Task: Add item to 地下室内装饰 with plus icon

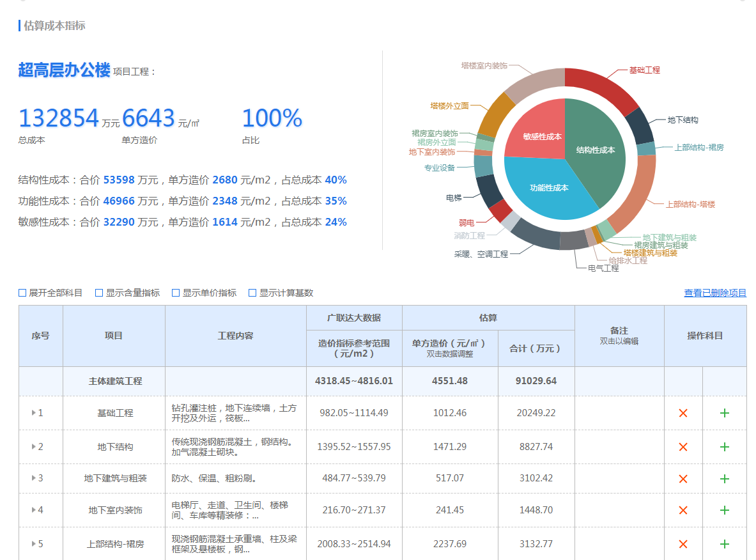Action: pyautogui.click(x=724, y=510)
